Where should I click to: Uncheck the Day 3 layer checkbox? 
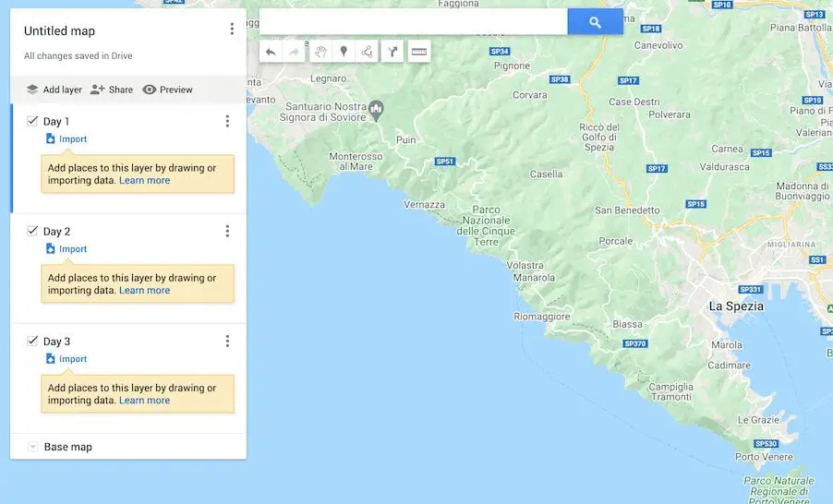tap(32, 341)
